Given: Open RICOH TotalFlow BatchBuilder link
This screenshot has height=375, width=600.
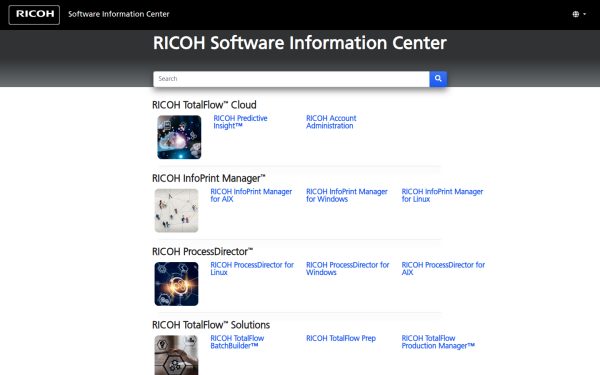Looking at the screenshot, I should 237,342.
